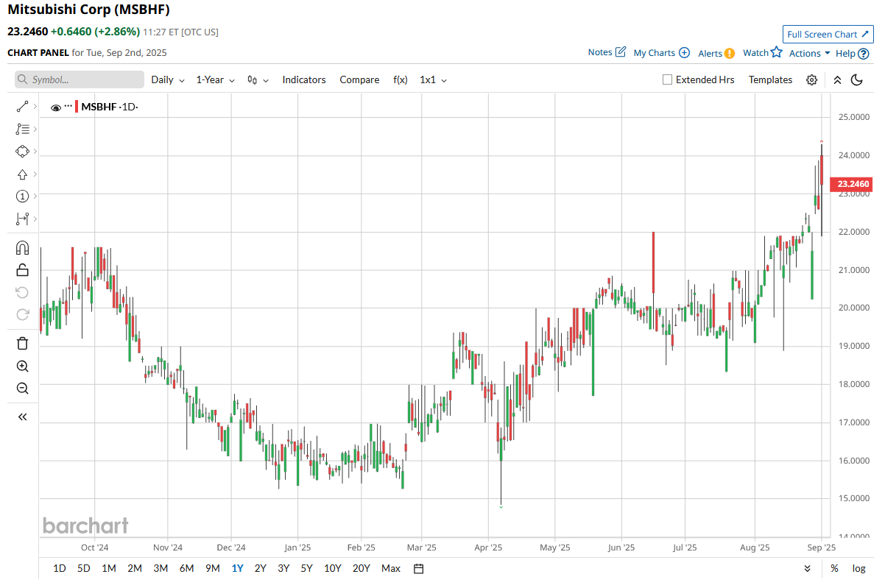
Task: Select the 2Y range tab
Action: click(x=261, y=568)
